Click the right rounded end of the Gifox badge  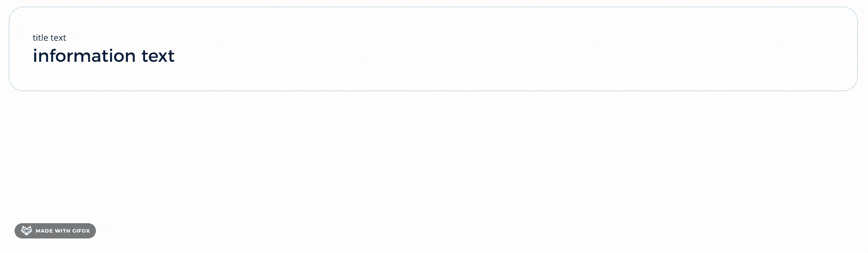93,231
